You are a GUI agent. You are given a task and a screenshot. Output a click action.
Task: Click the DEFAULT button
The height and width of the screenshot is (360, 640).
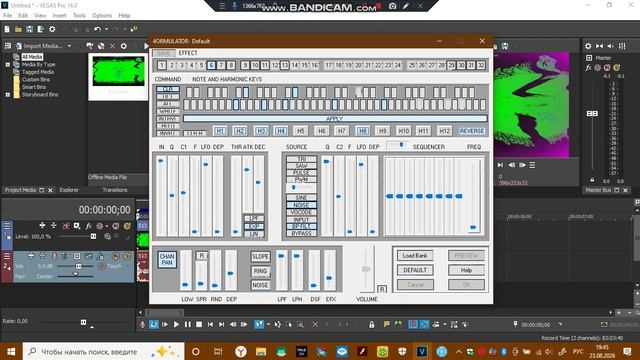pyautogui.click(x=415, y=270)
